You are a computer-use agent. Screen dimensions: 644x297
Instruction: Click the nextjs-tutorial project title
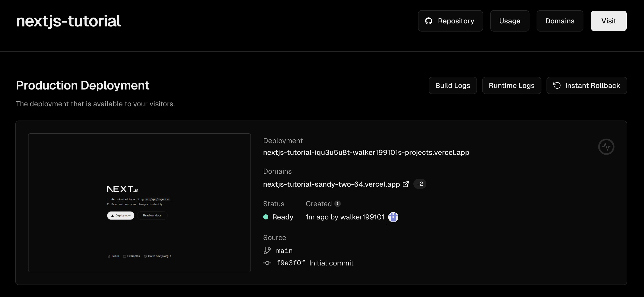tap(68, 21)
